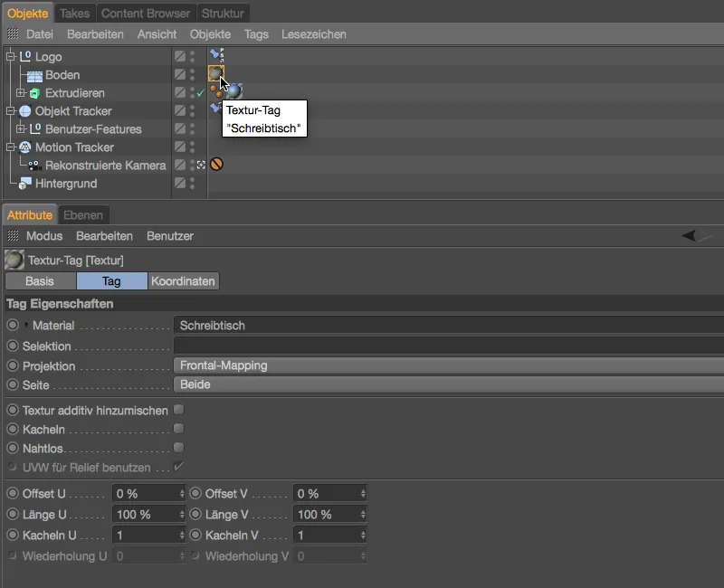Collapse the Motion Tracker hierarchy
Viewport: 724px width, 588px height.
(x=10, y=147)
